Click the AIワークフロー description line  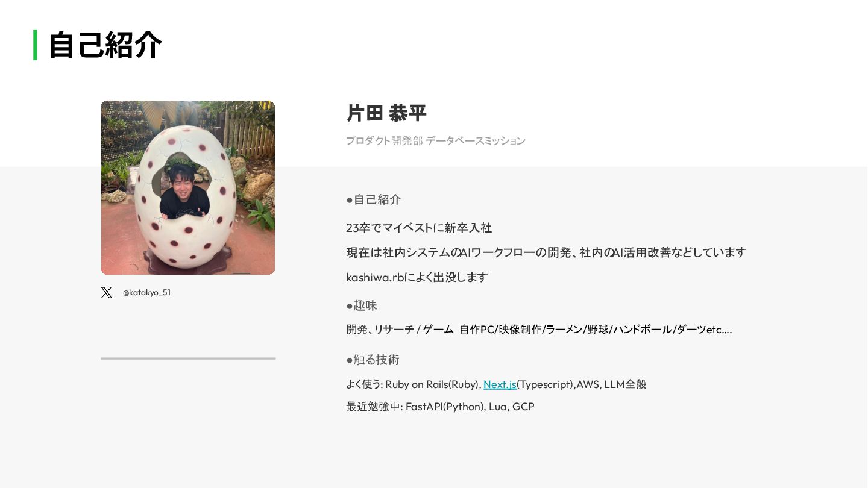[x=546, y=252]
